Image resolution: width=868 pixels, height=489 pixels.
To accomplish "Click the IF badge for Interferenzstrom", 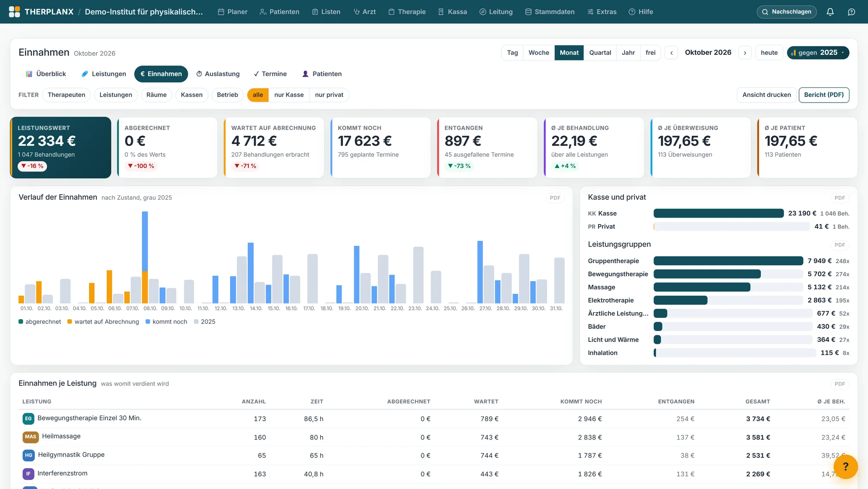I will click(x=28, y=474).
